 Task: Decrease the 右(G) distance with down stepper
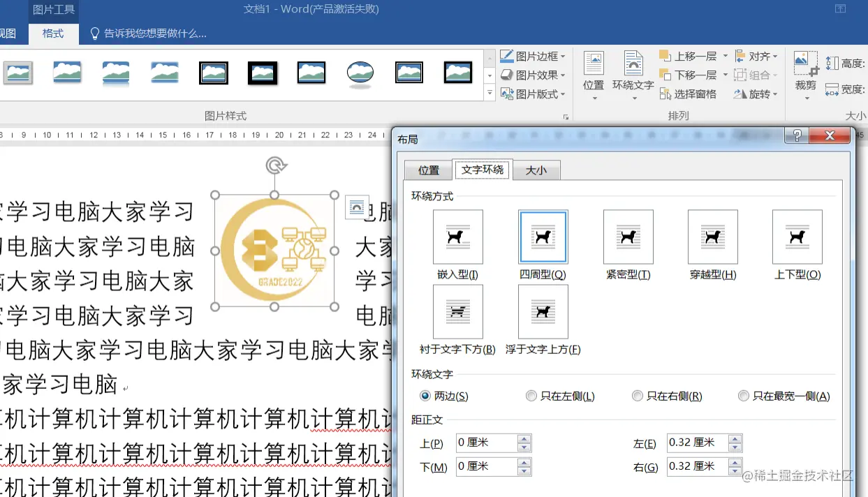(735, 470)
